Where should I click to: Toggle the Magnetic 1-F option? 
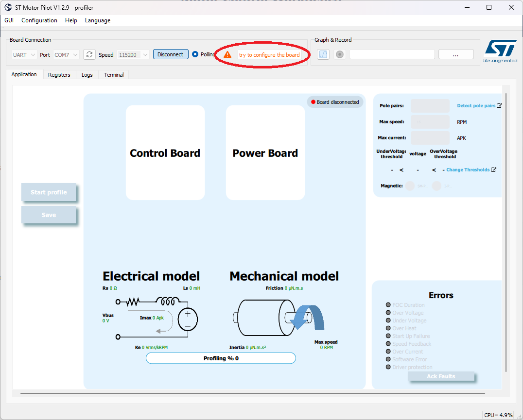(x=436, y=185)
